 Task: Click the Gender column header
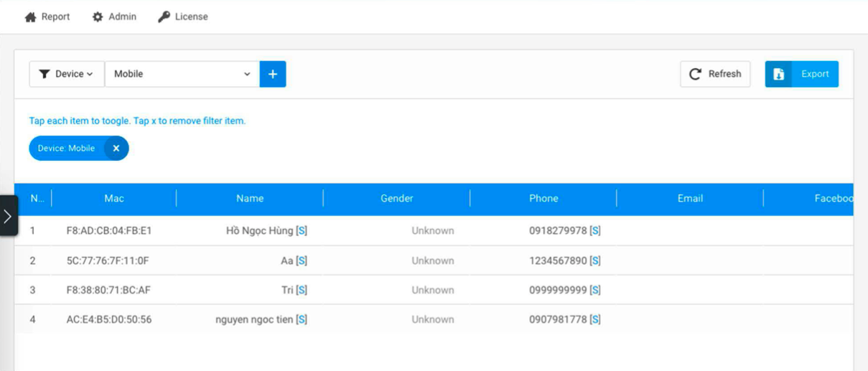pyautogui.click(x=397, y=198)
